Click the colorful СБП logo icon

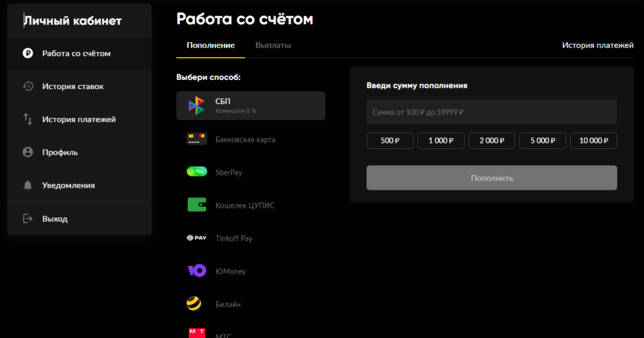196,106
